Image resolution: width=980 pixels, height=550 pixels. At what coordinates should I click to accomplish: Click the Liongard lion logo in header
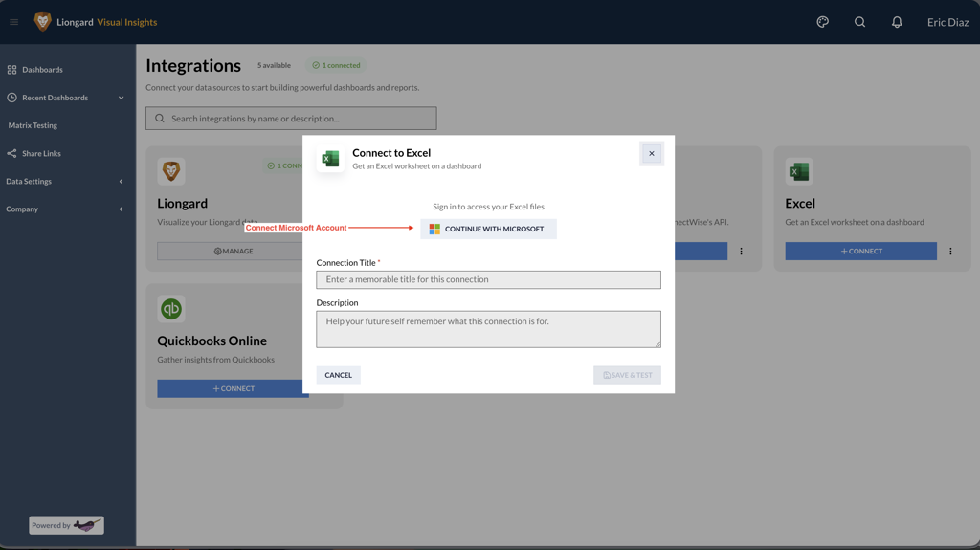[x=42, y=22]
